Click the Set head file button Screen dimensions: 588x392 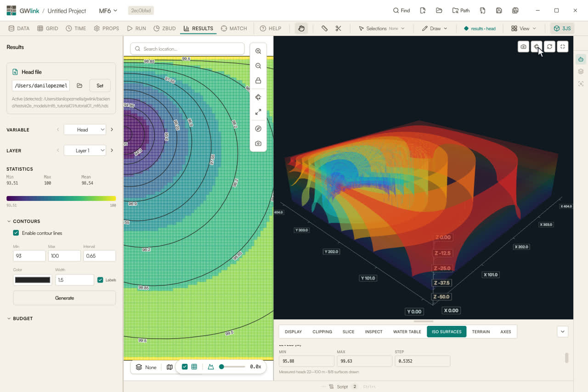click(x=100, y=85)
